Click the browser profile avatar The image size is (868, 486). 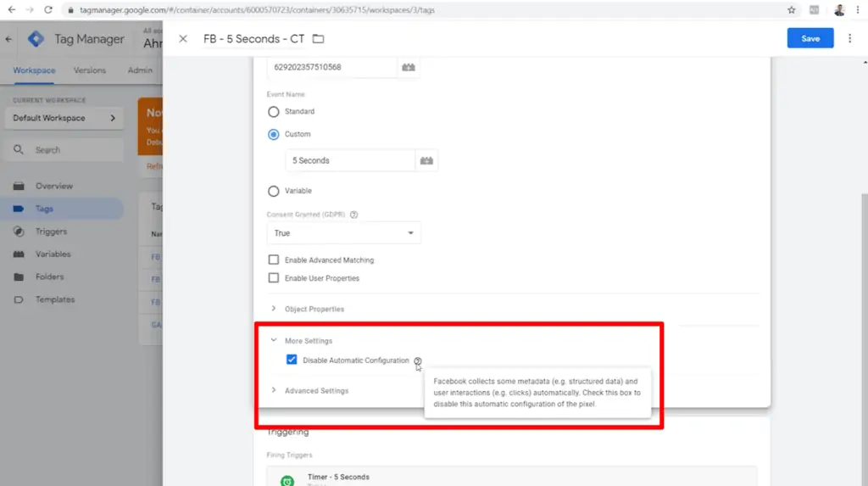tap(839, 9)
